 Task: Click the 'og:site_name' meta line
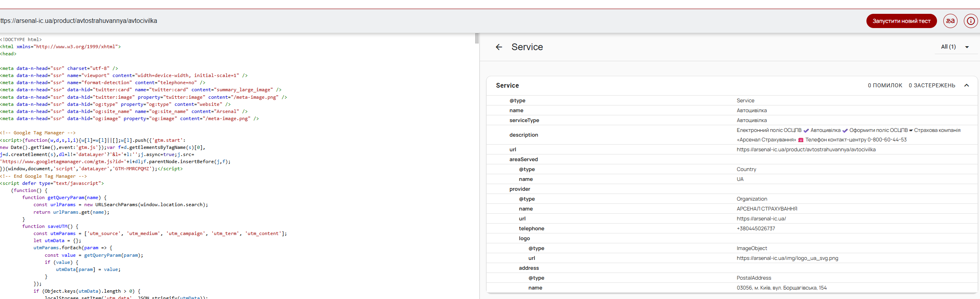tap(124, 111)
